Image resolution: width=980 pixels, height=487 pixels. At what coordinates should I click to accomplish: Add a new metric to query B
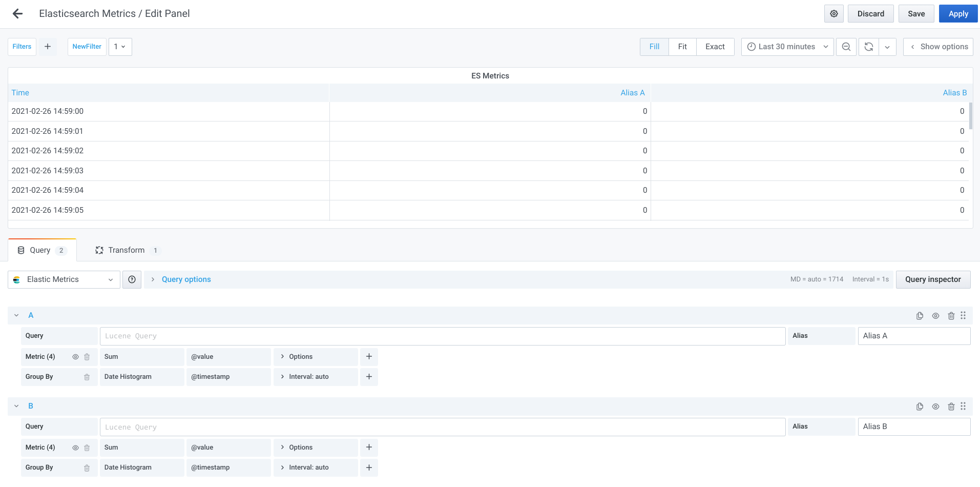pos(369,447)
